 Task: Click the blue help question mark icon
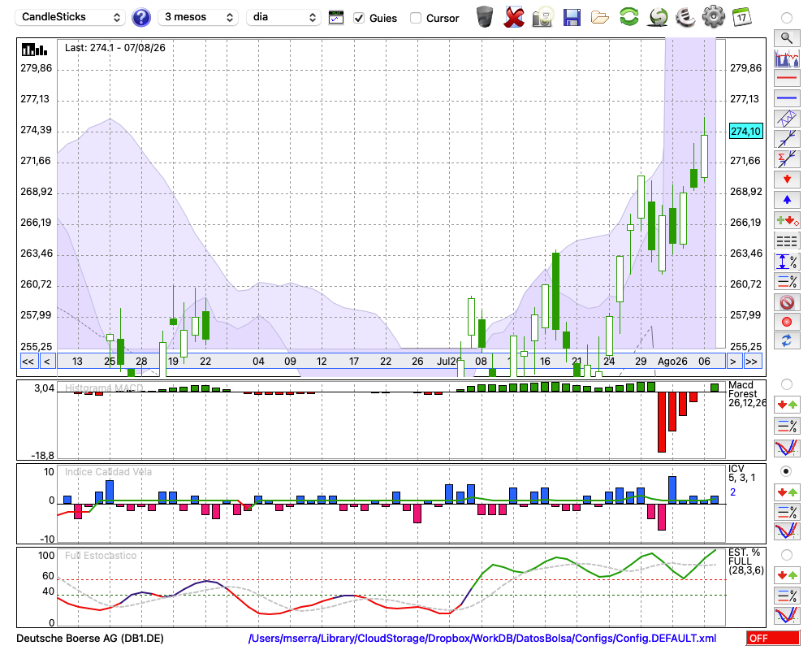click(x=140, y=18)
